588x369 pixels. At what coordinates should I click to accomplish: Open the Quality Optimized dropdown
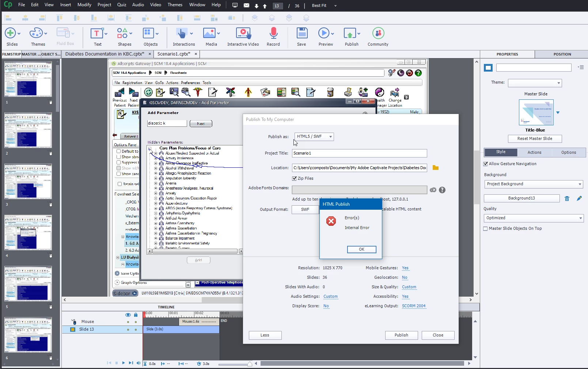click(534, 218)
